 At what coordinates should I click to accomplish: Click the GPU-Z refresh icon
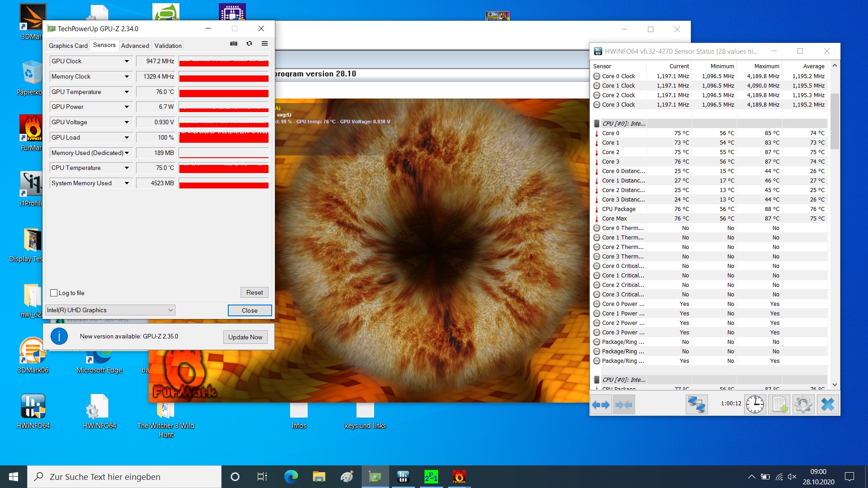[249, 44]
